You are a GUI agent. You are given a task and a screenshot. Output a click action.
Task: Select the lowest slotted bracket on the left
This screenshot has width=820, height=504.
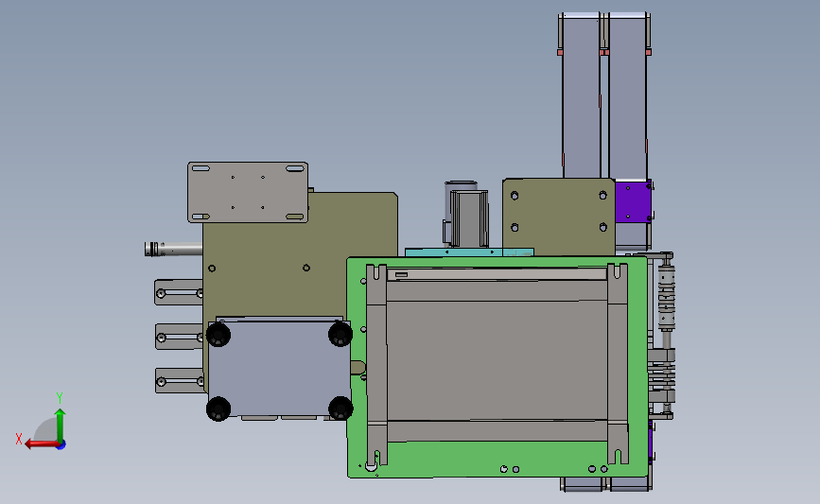[x=179, y=381]
